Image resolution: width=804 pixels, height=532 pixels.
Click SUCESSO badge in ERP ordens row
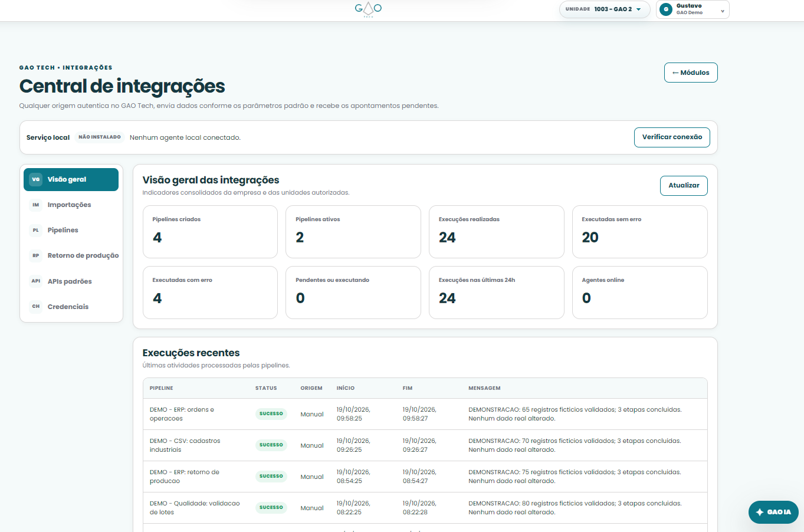(x=271, y=414)
